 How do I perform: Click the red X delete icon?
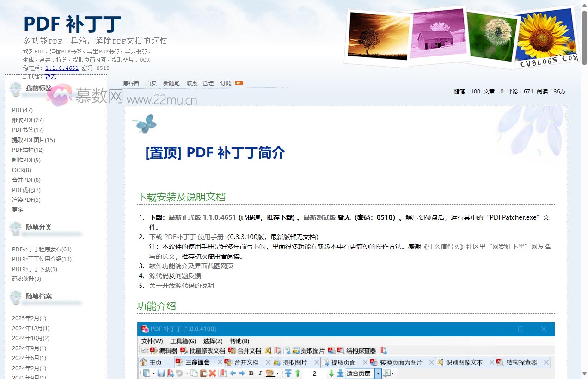pyautogui.click(x=213, y=373)
